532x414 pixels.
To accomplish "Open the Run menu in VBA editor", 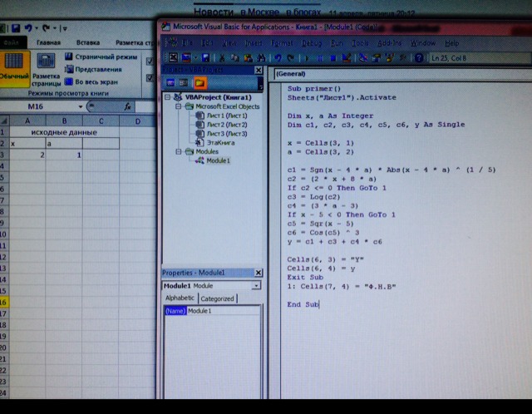I will [337, 43].
